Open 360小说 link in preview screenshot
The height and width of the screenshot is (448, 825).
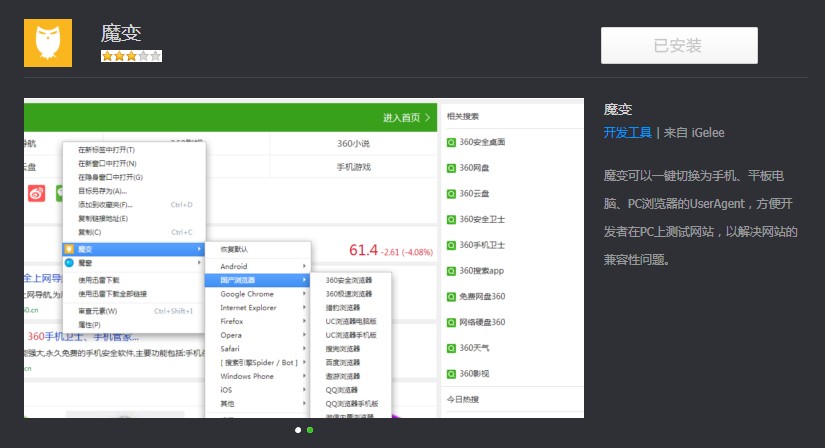pyautogui.click(x=354, y=143)
